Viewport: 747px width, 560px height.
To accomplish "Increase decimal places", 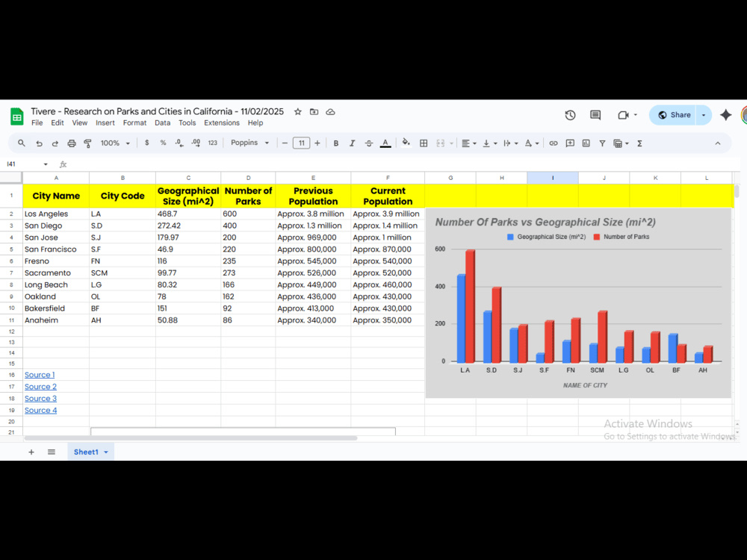I will point(196,143).
